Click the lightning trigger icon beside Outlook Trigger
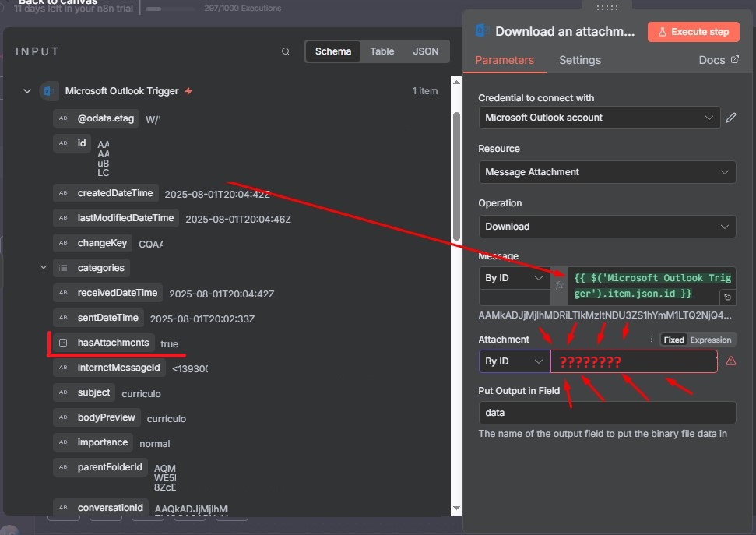The width and height of the screenshot is (756, 535). click(188, 90)
